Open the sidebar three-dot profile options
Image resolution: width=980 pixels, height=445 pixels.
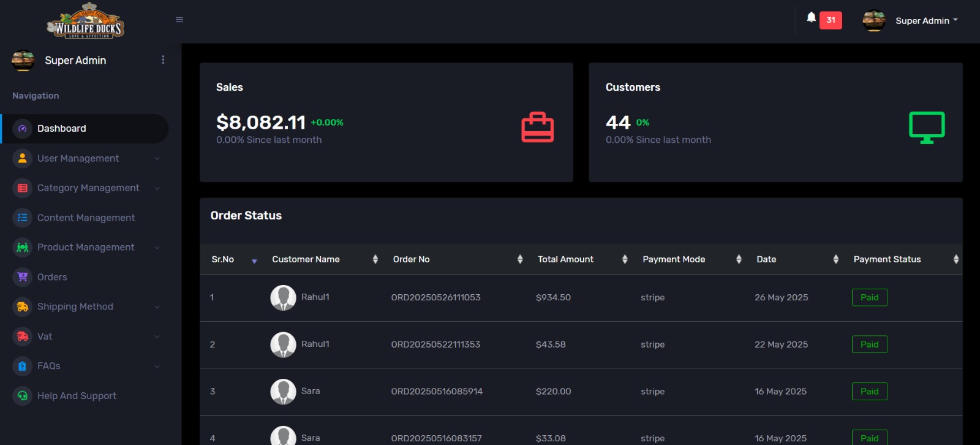click(x=163, y=59)
